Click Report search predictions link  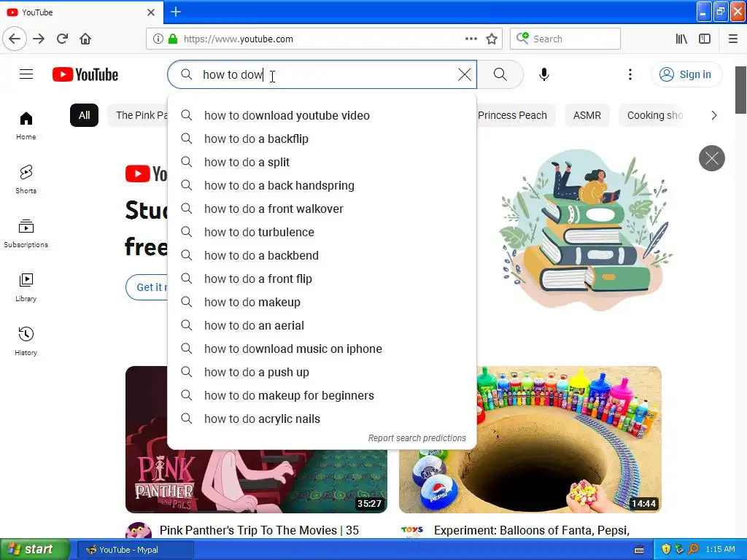click(x=417, y=437)
